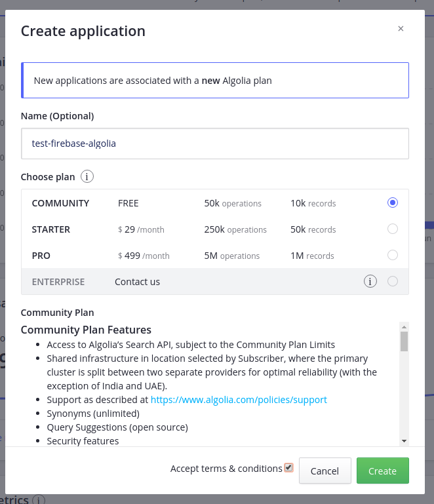The image size is (434, 504).
Task: Click the COMMUNITY plan row label
Action: click(60, 203)
